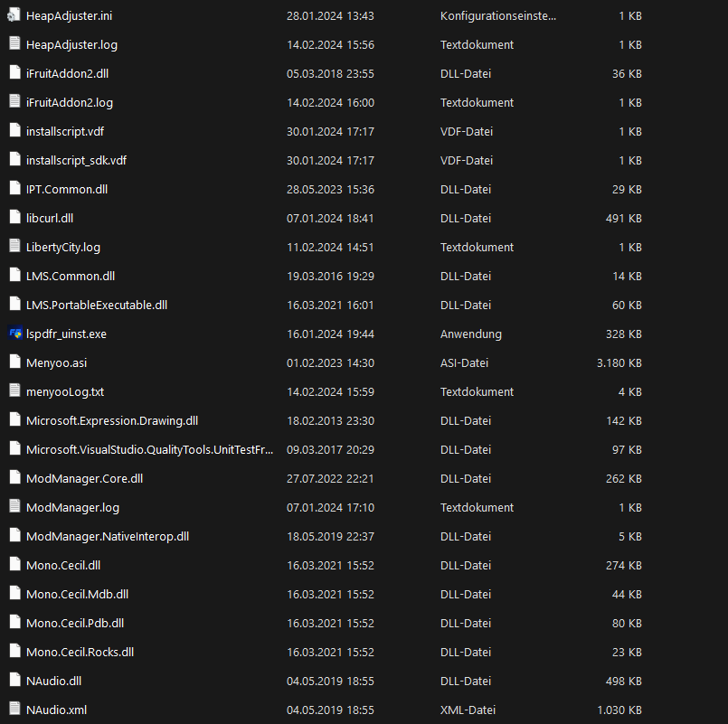Select the file name Mono.Cecil.Mdb.dll
This screenshot has width=728, height=724.
(78, 594)
